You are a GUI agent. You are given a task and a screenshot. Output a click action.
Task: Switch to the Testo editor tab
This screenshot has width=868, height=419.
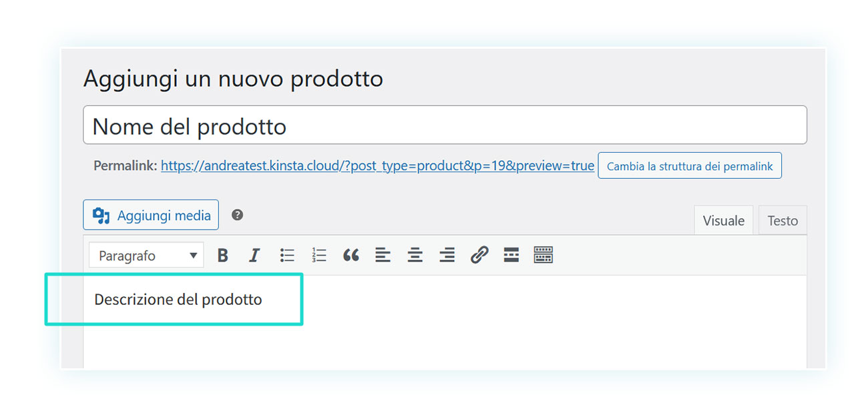783,220
